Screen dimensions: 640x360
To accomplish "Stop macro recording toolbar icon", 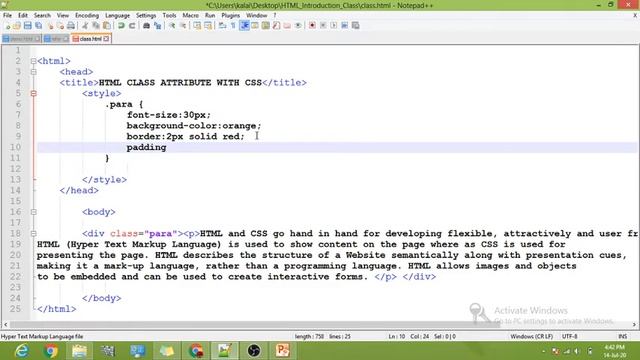I will tap(323, 25).
